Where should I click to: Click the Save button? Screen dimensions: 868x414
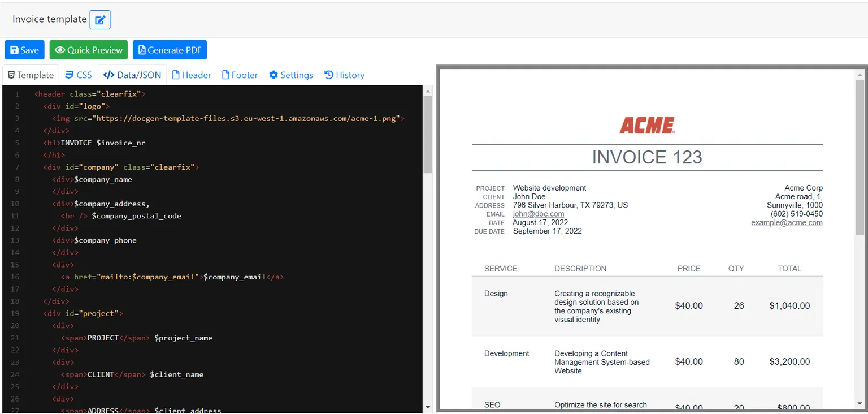tap(24, 50)
